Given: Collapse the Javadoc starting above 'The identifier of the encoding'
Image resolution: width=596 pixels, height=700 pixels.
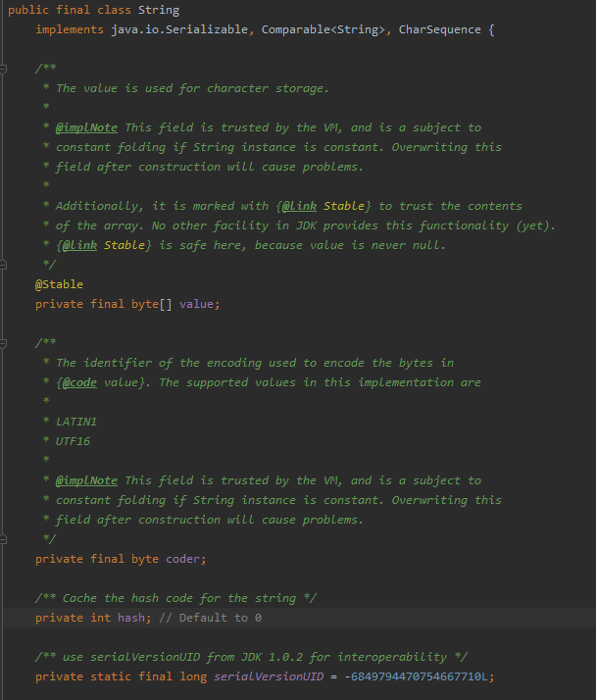Looking at the screenshot, I should point(3,343).
